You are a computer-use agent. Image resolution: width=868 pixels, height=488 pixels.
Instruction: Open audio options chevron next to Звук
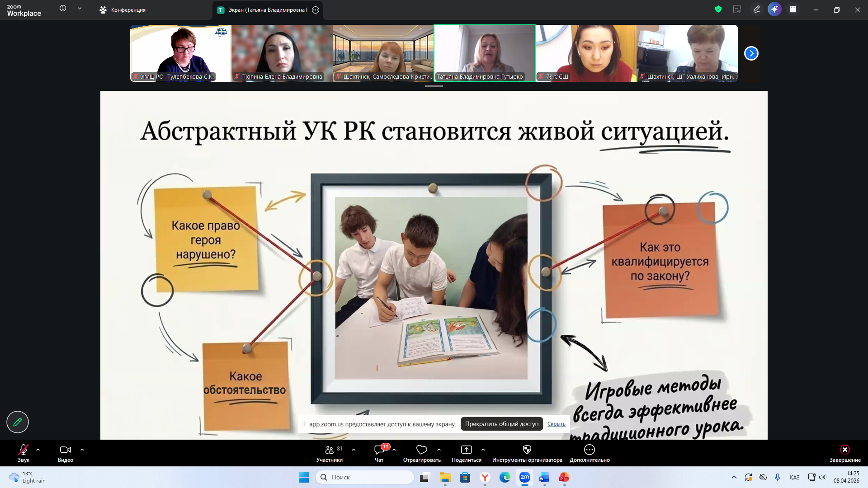click(38, 450)
